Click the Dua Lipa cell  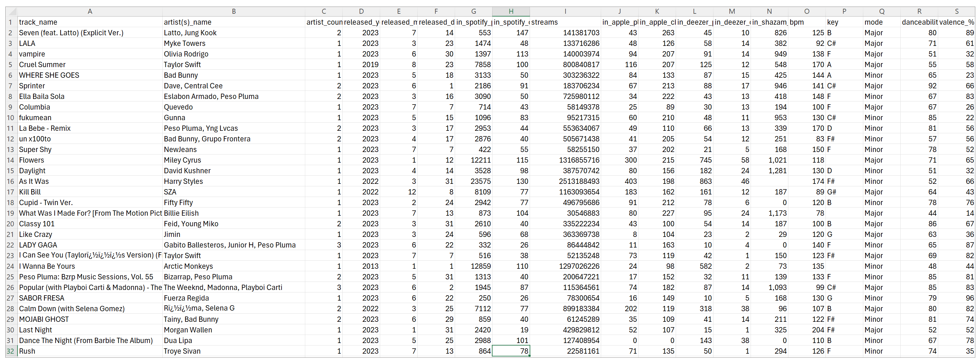[x=178, y=341]
